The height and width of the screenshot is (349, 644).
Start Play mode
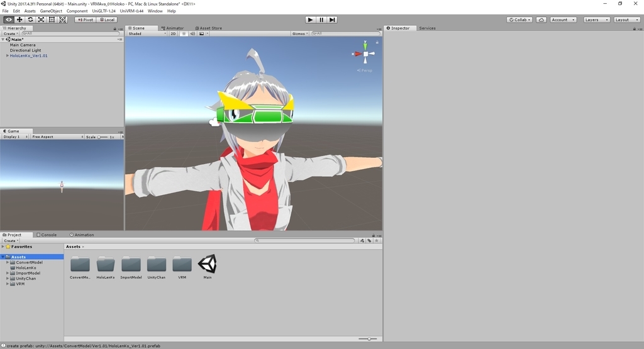tap(311, 19)
